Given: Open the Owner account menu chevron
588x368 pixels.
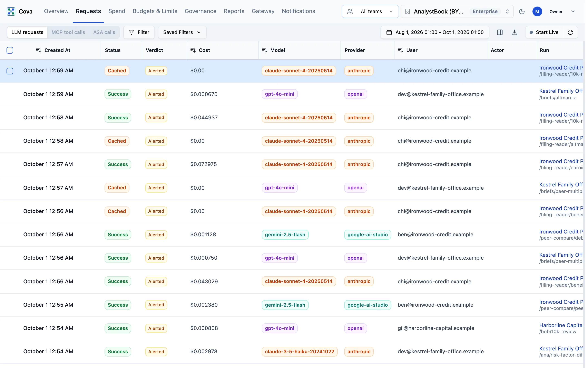Looking at the screenshot, I should [x=573, y=11].
